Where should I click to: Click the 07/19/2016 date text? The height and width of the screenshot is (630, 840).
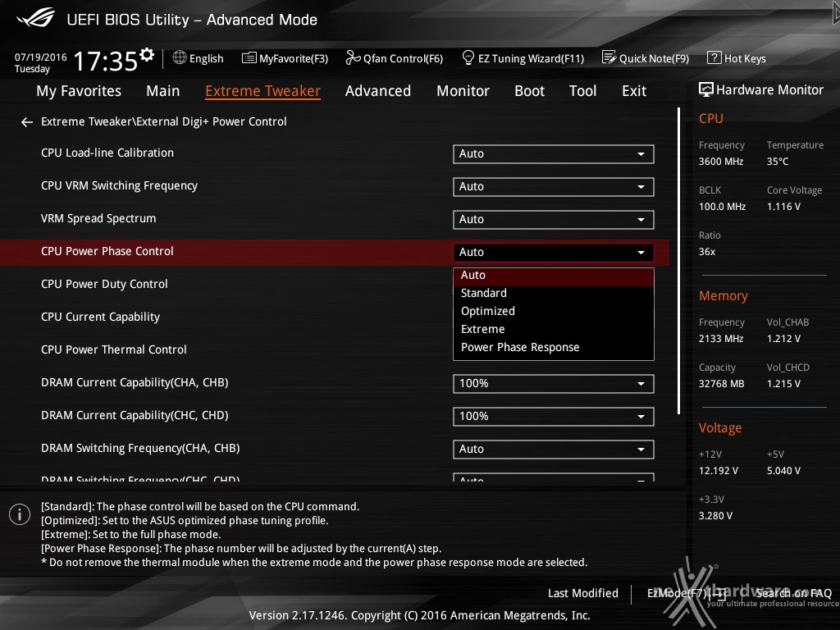[x=41, y=57]
